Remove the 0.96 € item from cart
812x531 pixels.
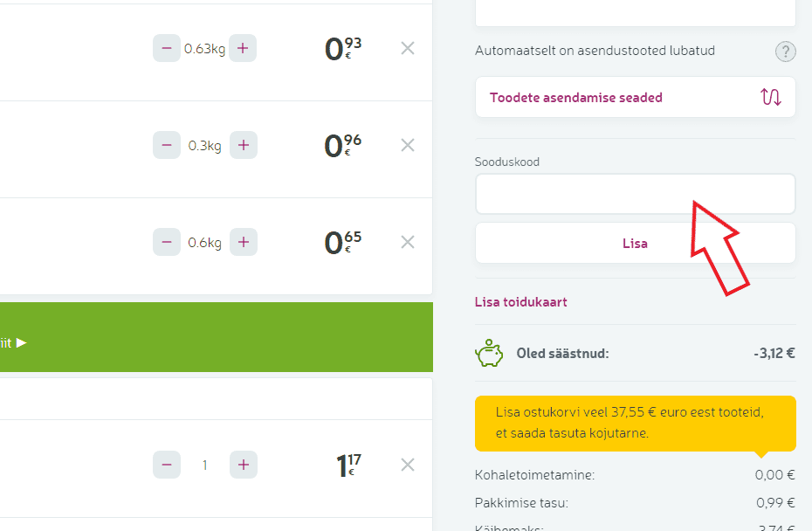pyautogui.click(x=407, y=145)
